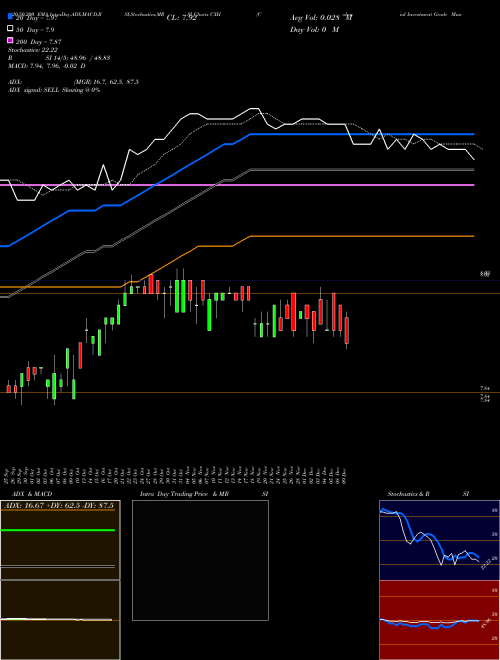This screenshot has width=500, height=660.
Task: Click the blue 20 Day legend square
Action: coord(10,17)
